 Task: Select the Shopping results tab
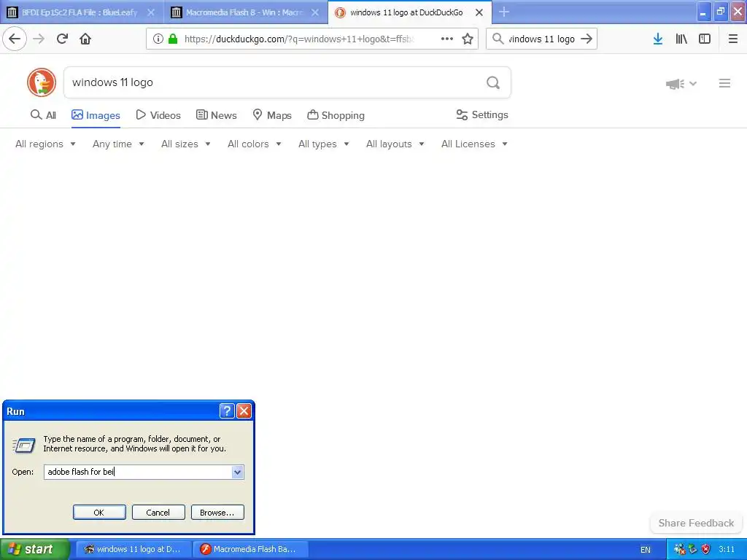(336, 115)
